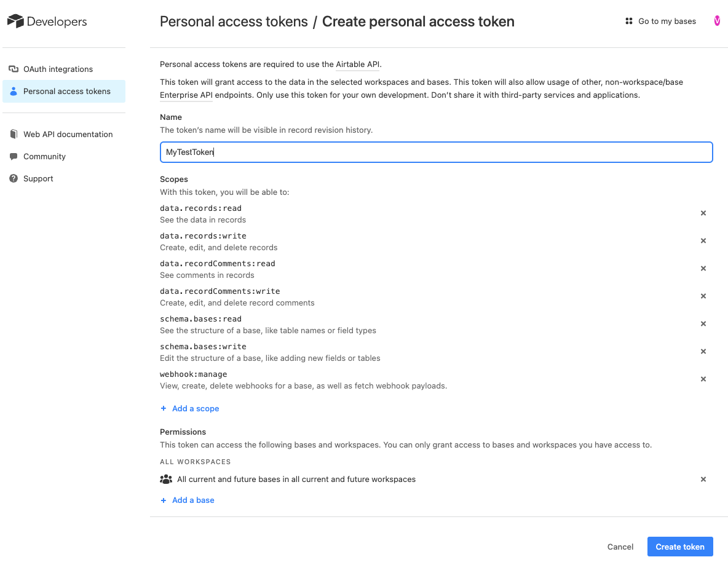728x565 pixels.
Task: Cancel token creation
Action: [x=620, y=547]
